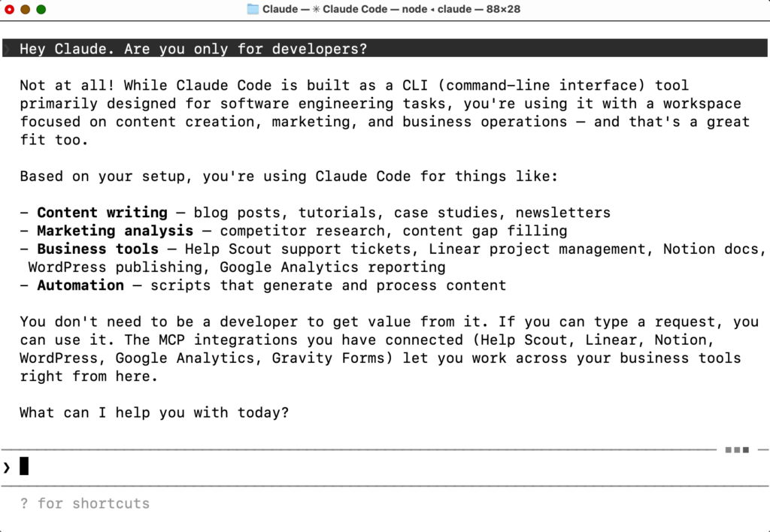This screenshot has width=770, height=532.
Task: Click the › prompt chevron on the input line
Action: [7, 466]
